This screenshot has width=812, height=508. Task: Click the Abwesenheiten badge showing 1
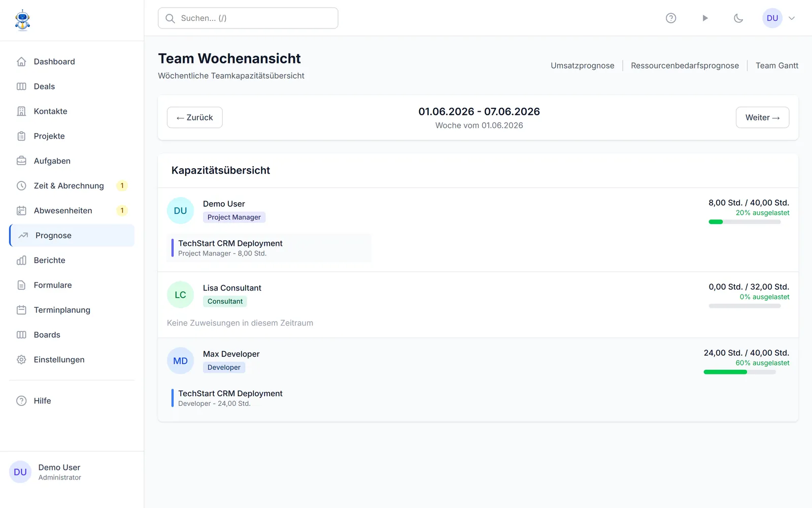[122, 211]
